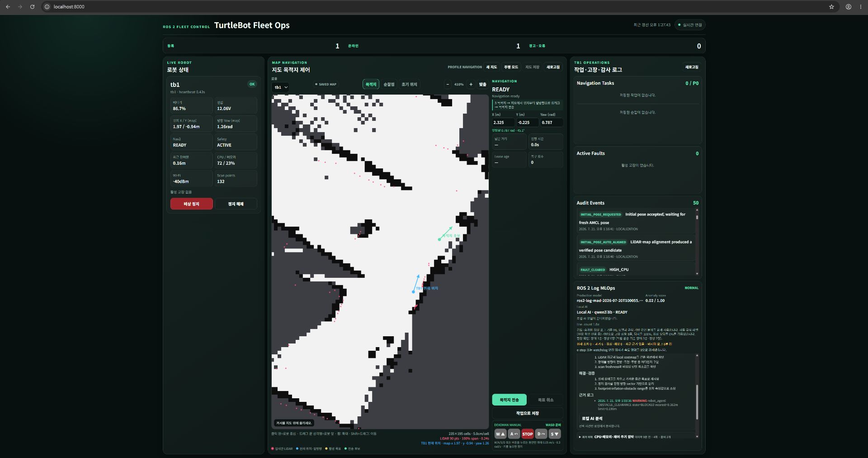868x458 pixels.
Task: Click the Active Faults heading
Action: point(590,153)
